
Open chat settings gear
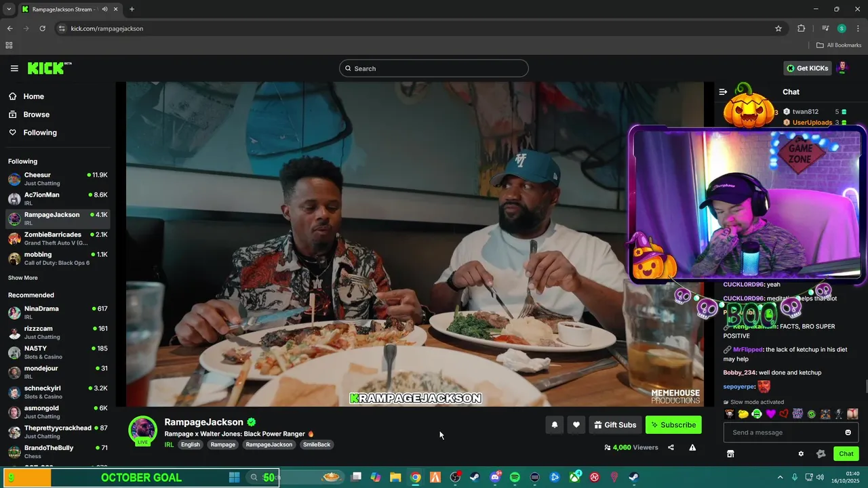click(801, 454)
